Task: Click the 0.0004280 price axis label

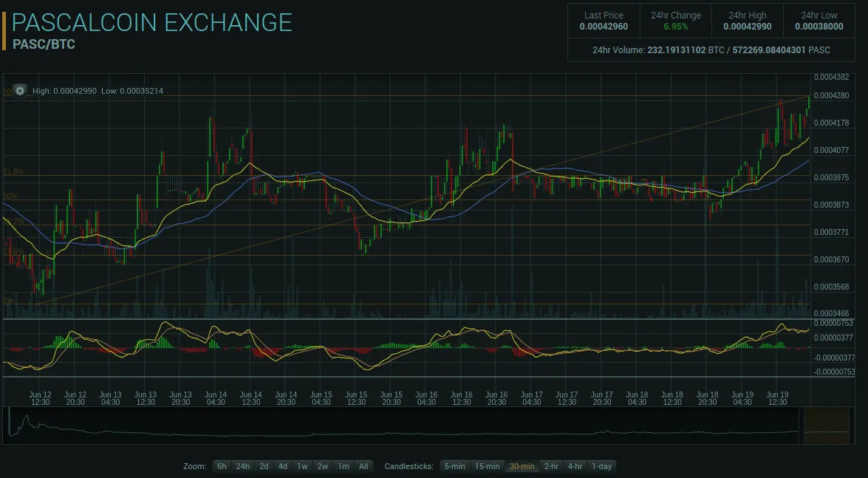Action: [x=831, y=96]
